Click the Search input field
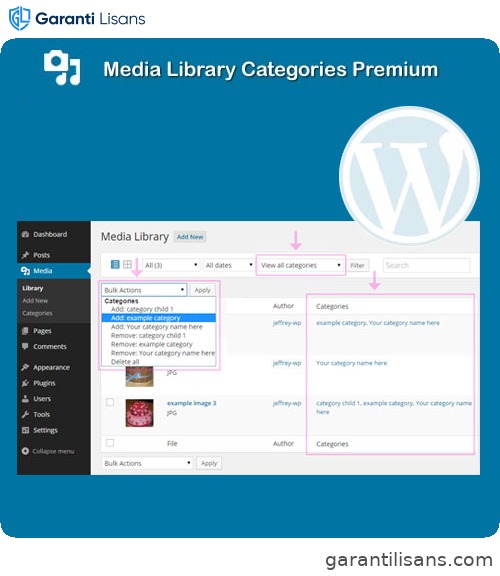Image resolution: width=500 pixels, height=576 pixels. coord(427,265)
